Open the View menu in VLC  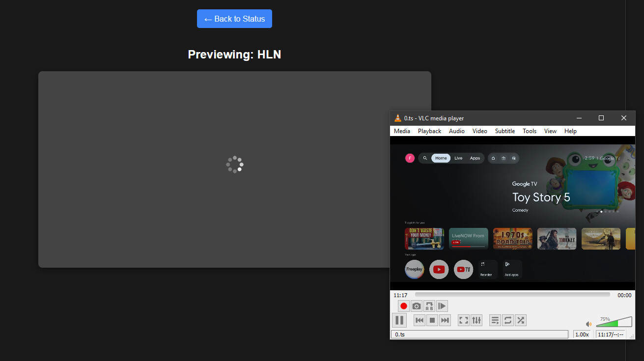550,131
